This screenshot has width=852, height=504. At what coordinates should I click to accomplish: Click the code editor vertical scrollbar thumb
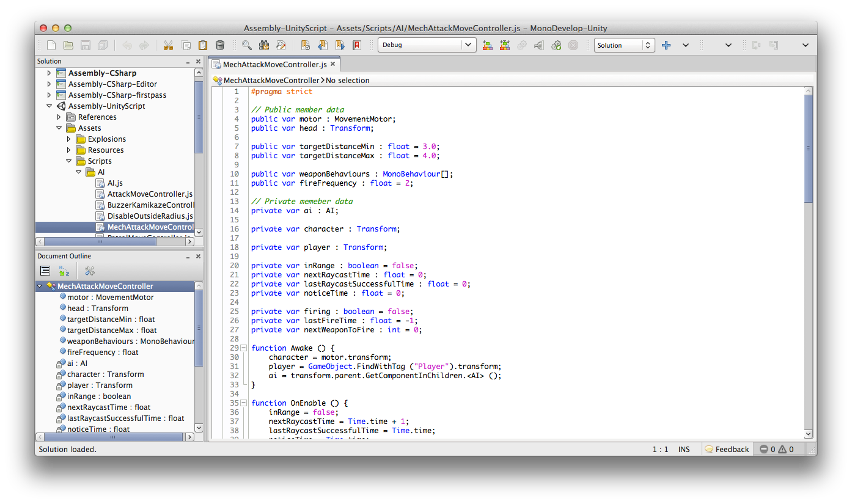pyautogui.click(x=809, y=148)
